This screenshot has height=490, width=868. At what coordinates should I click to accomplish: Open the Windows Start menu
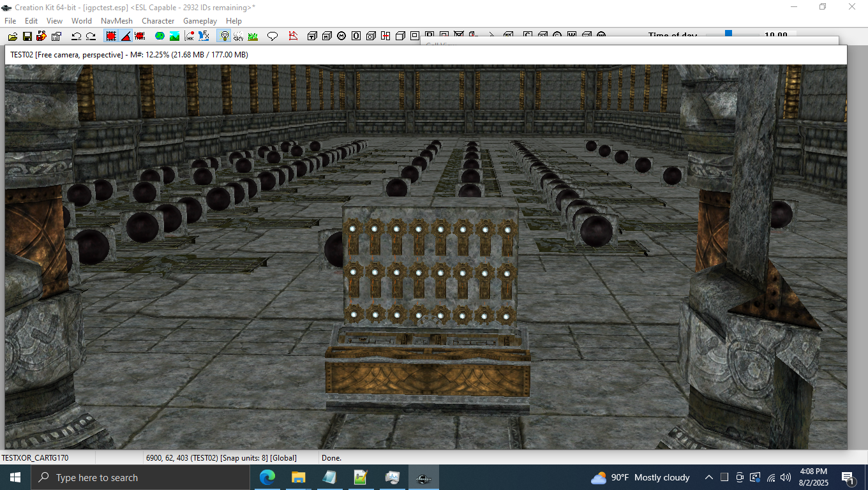[15, 477]
